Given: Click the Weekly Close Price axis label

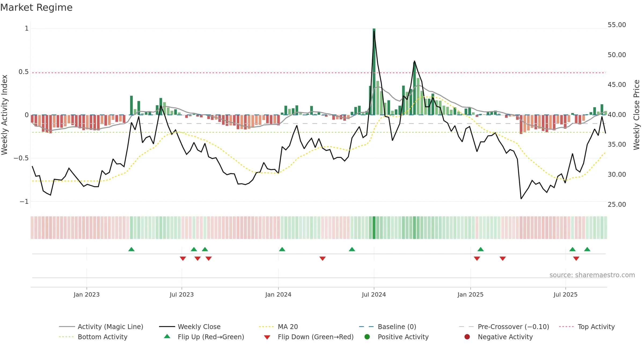Looking at the screenshot, I should 636,115.
